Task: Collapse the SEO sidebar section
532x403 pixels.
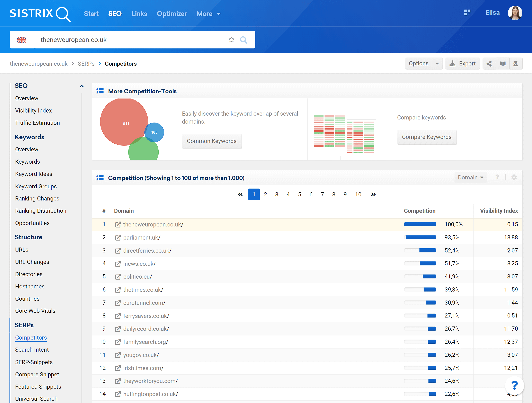Action: [x=81, y=86]
